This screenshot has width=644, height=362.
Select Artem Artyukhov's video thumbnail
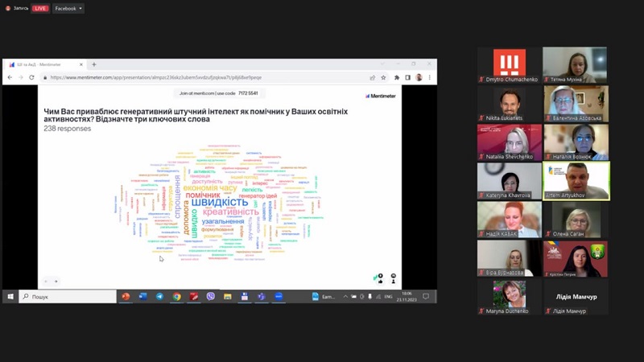576,180
